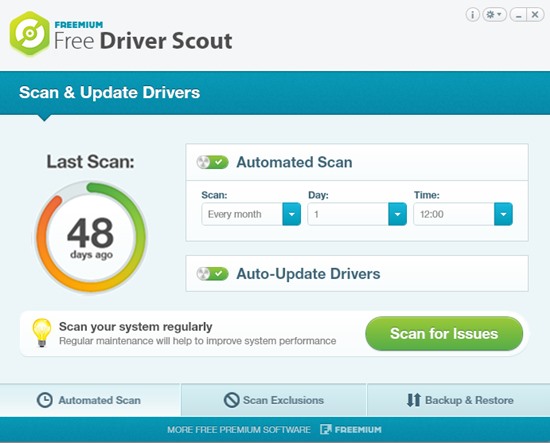Click the green Scan for Issues button

click(x=444, y=334)
